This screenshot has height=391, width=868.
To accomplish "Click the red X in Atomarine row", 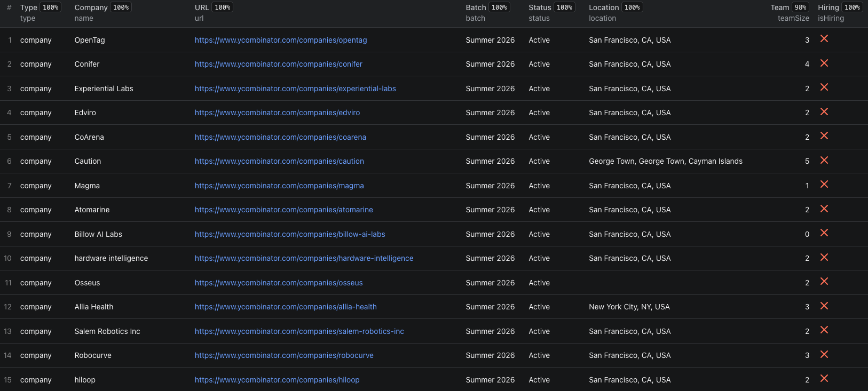I will coord(824,209).
